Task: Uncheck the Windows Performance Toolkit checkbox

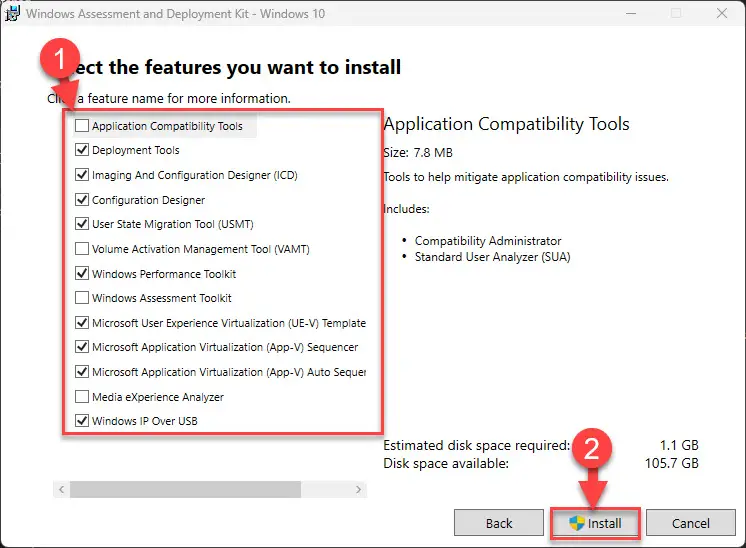Action: pyautogui.click(x=82, y=274)
